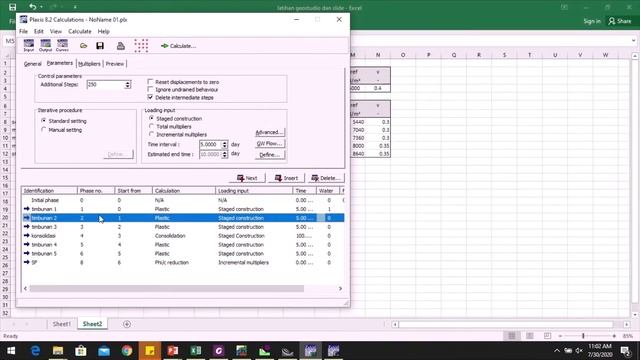Click the Time interval value field
The width and height of the screenshot is (640, 360).
pyautogui.click(x=210, y=144)
